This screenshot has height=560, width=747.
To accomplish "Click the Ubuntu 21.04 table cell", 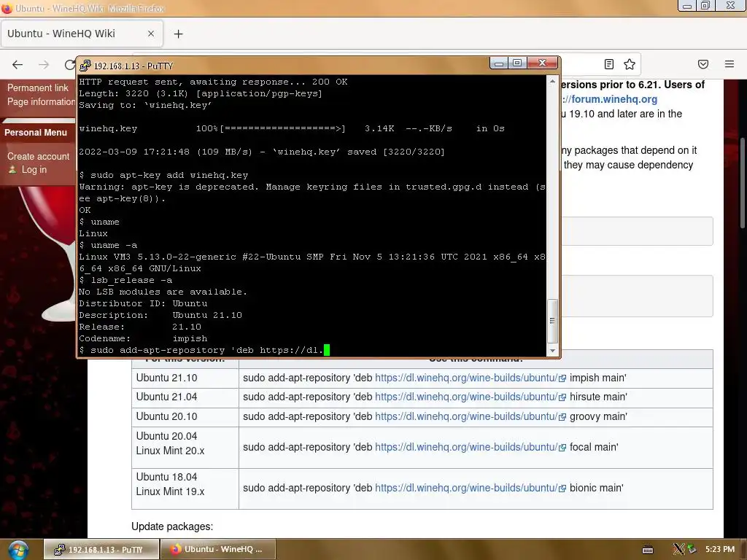I will point(185,397).
